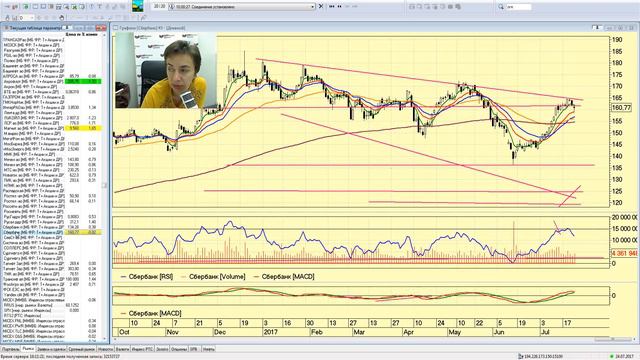
Task: Select the АЛРОСА row in parameters table
Action: click(x=51, y=76)
